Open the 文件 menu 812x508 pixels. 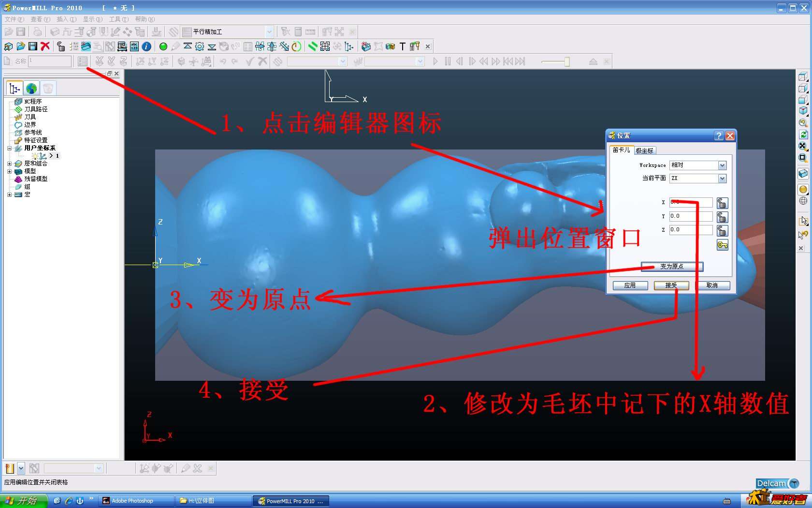[x=14, y=19]
